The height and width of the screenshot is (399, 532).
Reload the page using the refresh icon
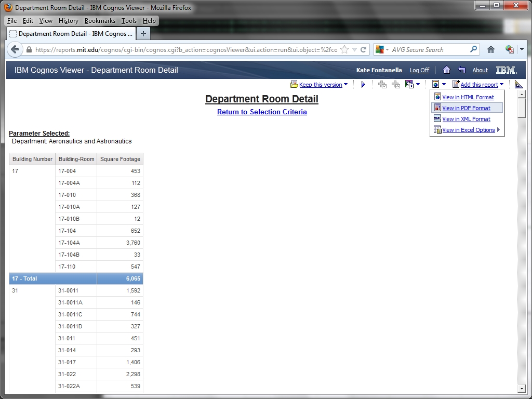click(364, 50)
